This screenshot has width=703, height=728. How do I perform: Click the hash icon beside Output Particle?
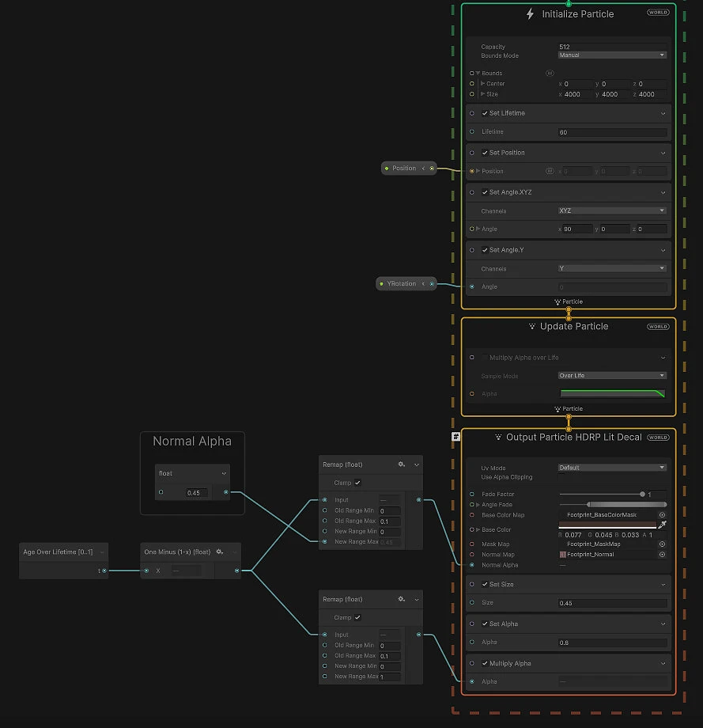[456, 437]
